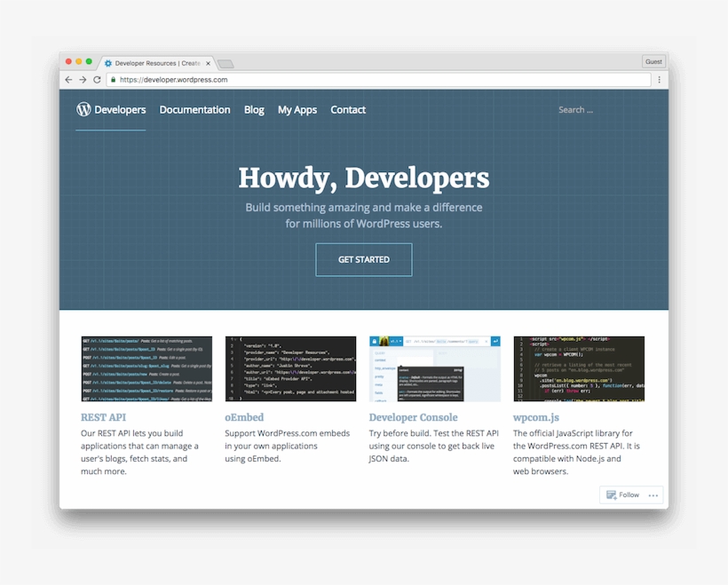
Task: Switch to the Documentation menu item
Action: [194, 109]
